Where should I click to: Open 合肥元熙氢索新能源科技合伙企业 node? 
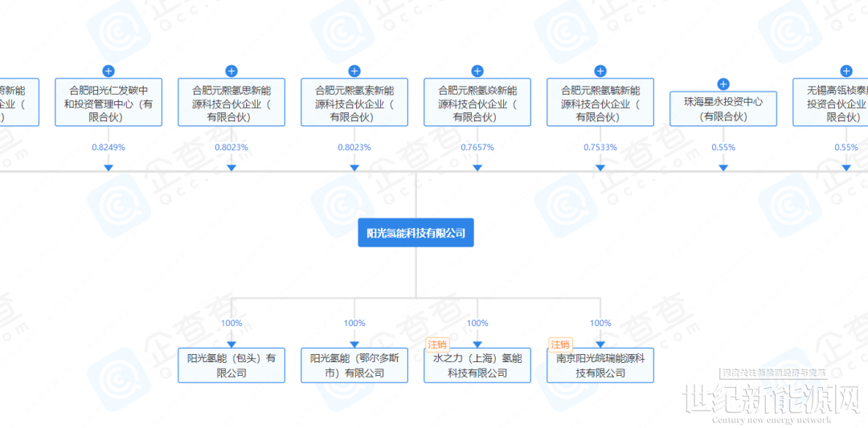click(x=354, y=102)
